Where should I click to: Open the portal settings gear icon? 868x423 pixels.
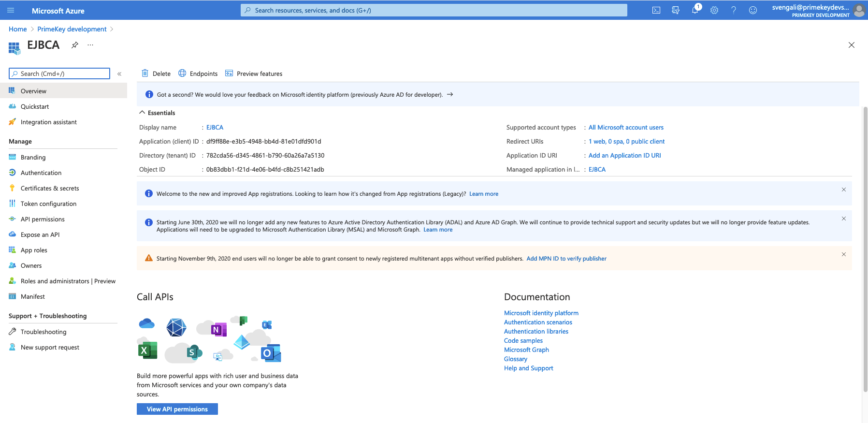[714, 10]
